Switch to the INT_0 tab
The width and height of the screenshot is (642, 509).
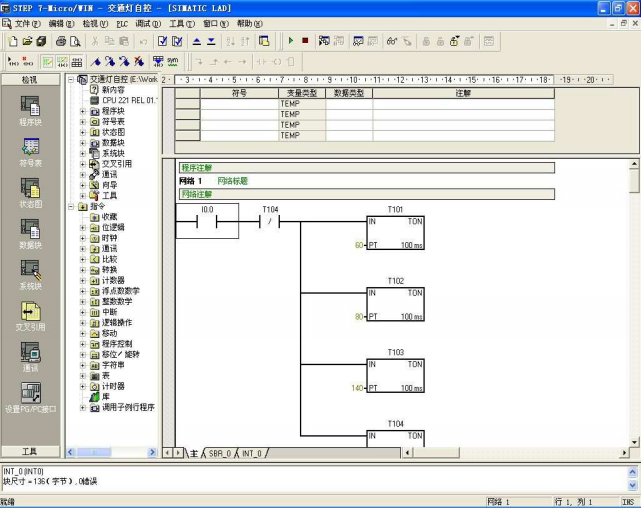point(252,453)
